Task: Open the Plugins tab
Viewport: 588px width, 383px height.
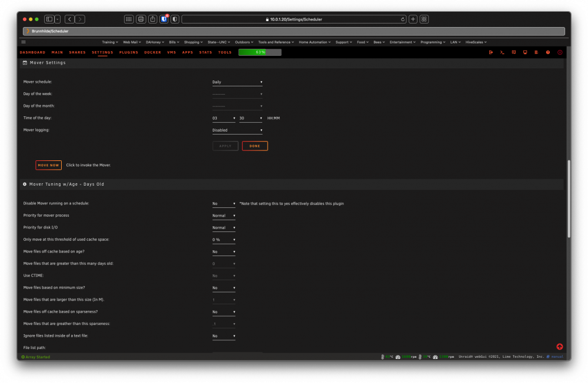Action: coord(129,52)
